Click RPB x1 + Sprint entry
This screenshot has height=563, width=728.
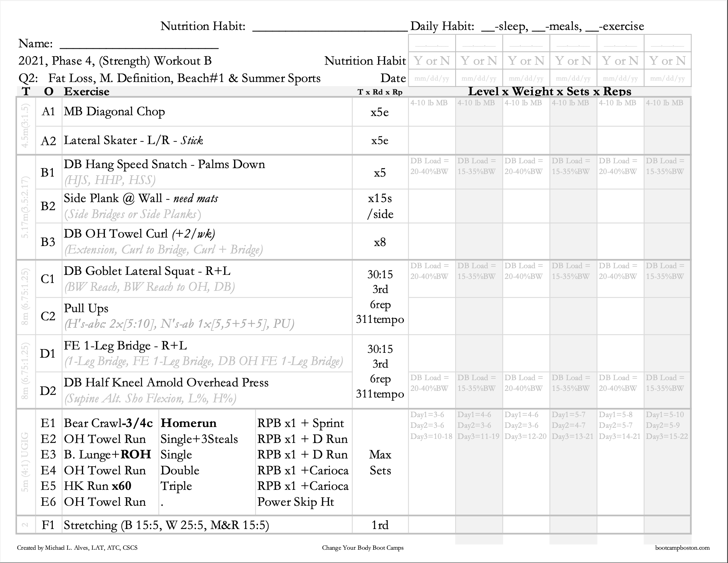pyautogui.click(x=301, y=423)
